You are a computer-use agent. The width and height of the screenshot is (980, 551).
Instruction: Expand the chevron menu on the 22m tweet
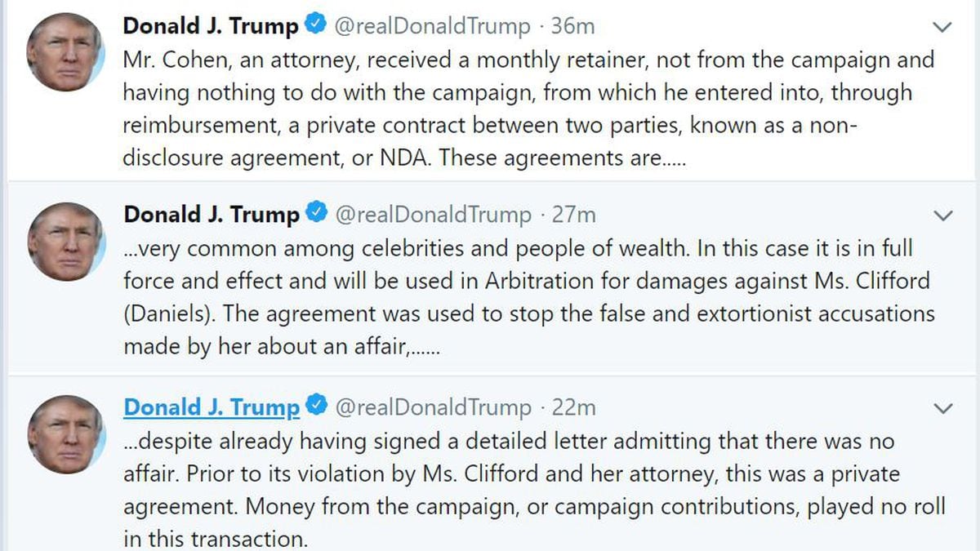coord(943,408)
